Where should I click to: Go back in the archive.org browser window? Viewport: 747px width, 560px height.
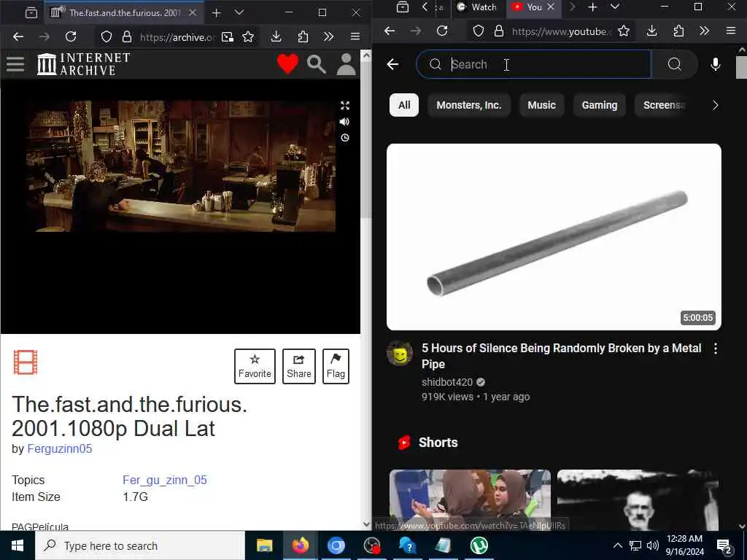click(x=18, y=36)
